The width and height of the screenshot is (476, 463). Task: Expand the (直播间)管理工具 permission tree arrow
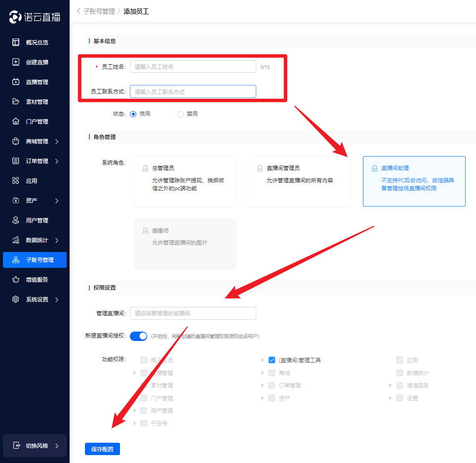pyautogui.click(x=263, y=360)
